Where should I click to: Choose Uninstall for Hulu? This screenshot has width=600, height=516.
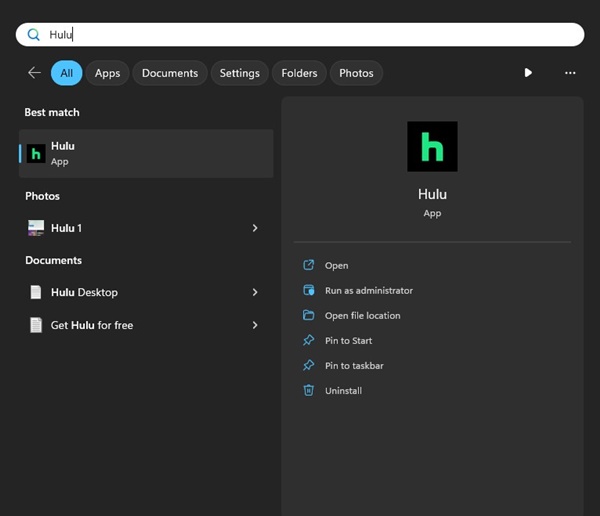(343, 390)
